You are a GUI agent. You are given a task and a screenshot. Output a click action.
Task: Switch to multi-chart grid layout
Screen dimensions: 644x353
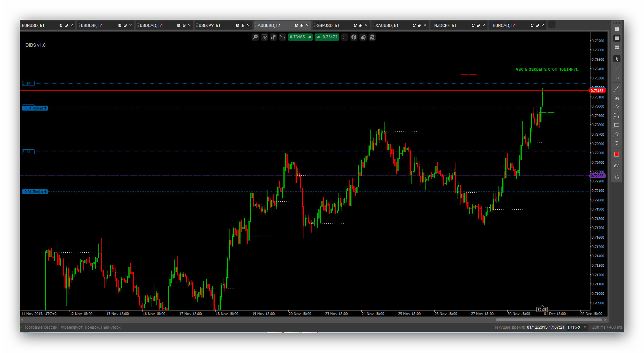tap(617, 29)
